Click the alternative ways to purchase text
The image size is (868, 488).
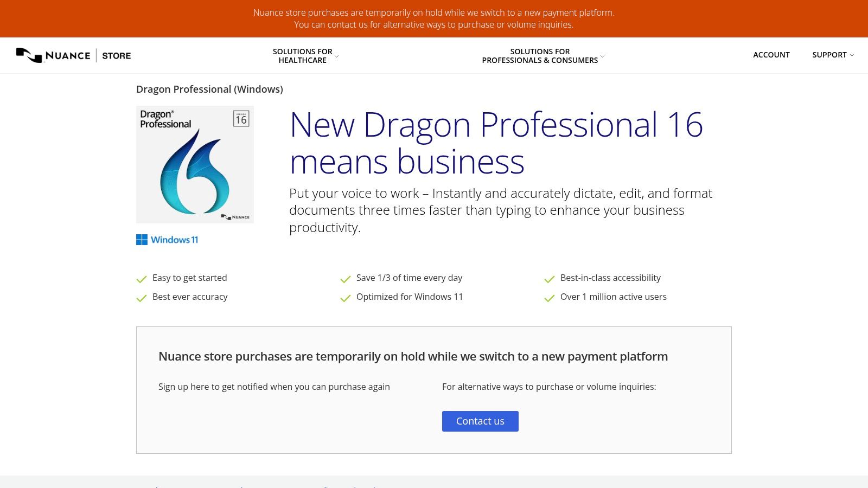[549, 387]
